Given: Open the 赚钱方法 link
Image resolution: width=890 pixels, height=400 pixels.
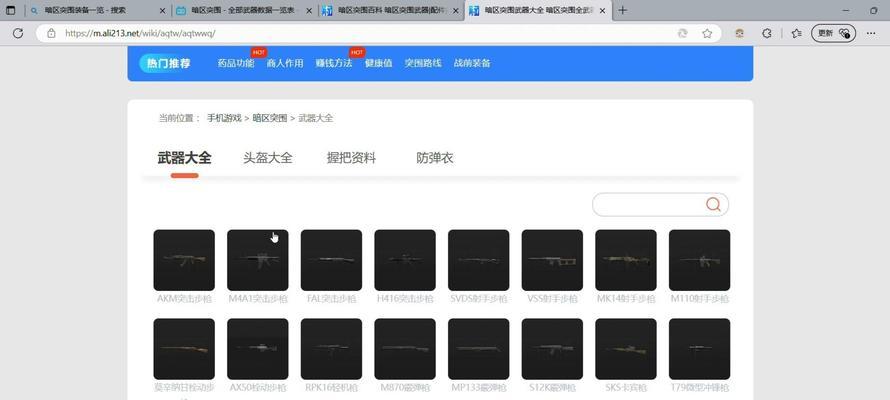Looking at the screenshot, I should click(334, 63).
